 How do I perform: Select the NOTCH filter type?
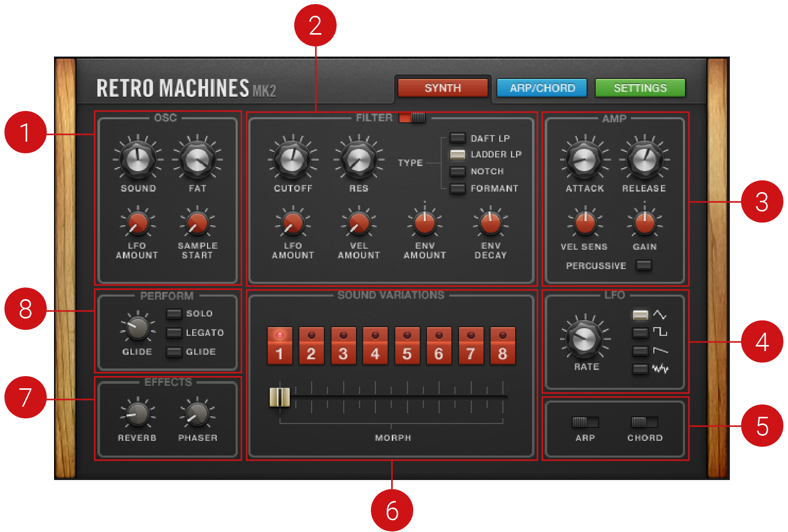click(457, 171)
